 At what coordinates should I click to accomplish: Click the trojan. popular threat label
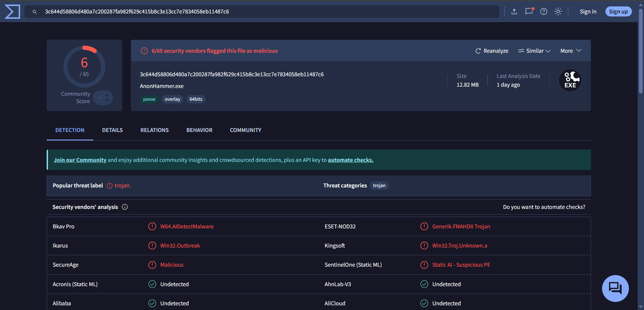123,186
